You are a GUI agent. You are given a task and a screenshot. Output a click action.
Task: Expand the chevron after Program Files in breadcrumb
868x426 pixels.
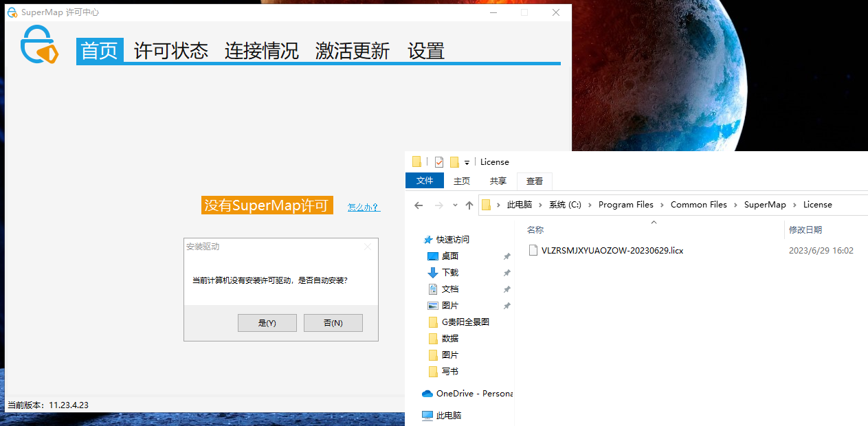tap(663, 205)
